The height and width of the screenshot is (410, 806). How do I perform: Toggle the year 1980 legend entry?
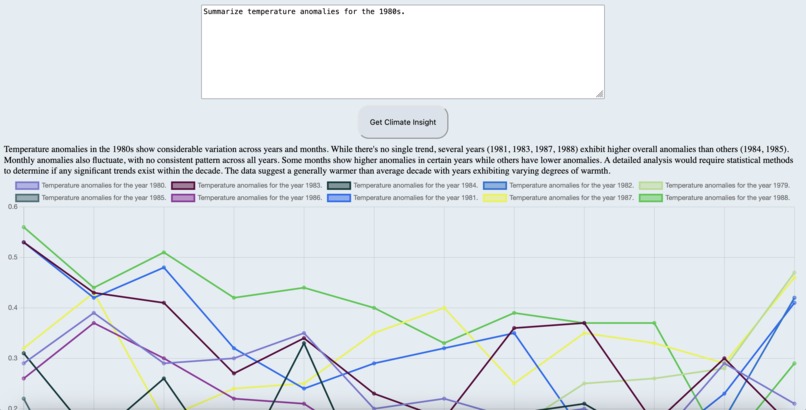pyautogui.click(x=91, y=185)
